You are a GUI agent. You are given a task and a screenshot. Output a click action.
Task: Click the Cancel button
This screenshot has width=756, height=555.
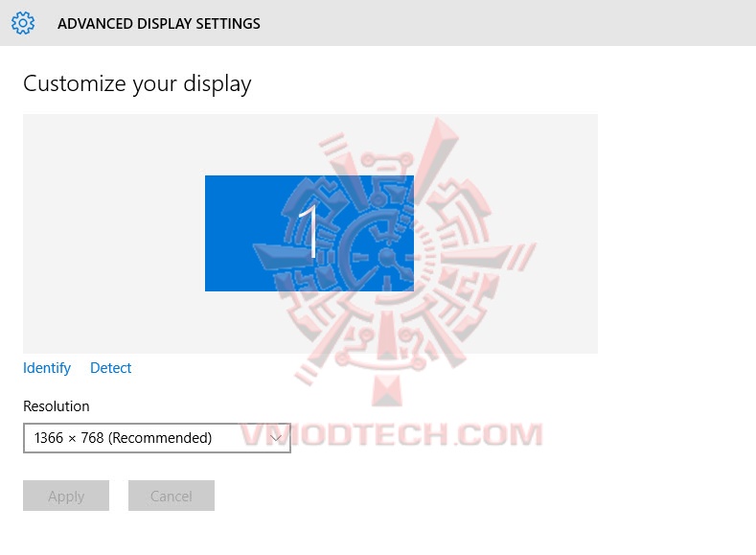[x=172, y=496]
